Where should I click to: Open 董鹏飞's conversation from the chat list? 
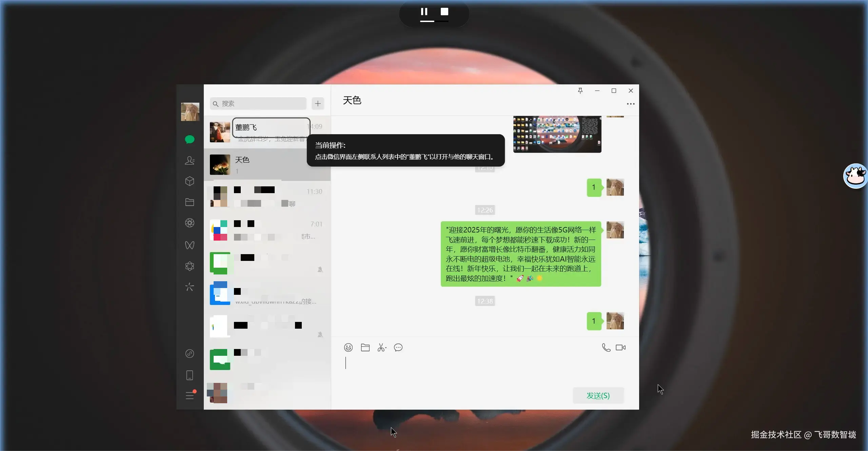pos(258,131)
